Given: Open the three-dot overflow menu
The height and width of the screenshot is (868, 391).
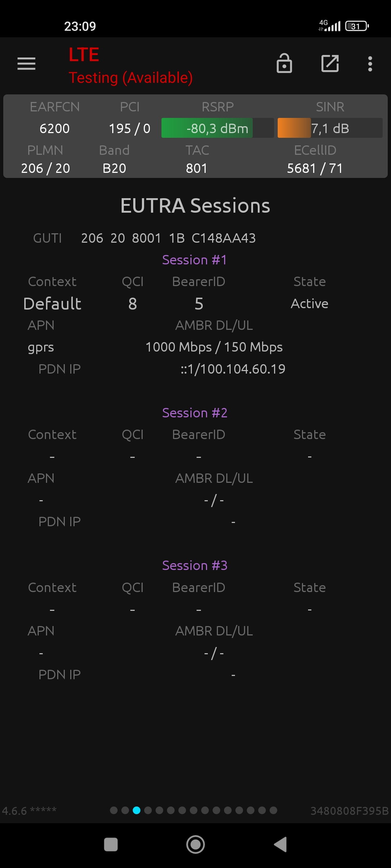Looking at the screenshot, I should point(370,64).
